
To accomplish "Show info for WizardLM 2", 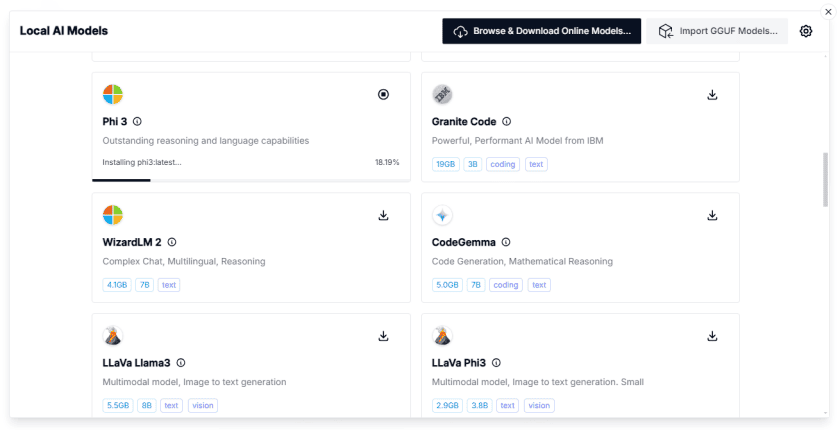I will pos(172,242).
